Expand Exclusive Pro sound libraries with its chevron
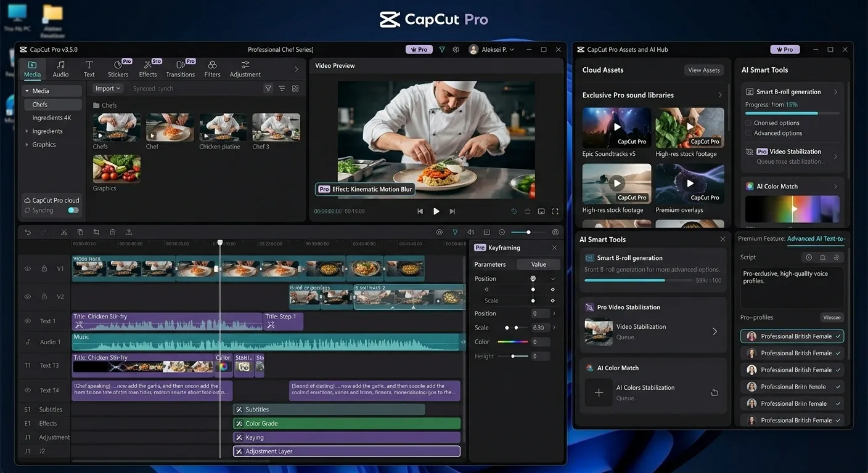This screenshot has width=868, height=473. pos(719,95)
